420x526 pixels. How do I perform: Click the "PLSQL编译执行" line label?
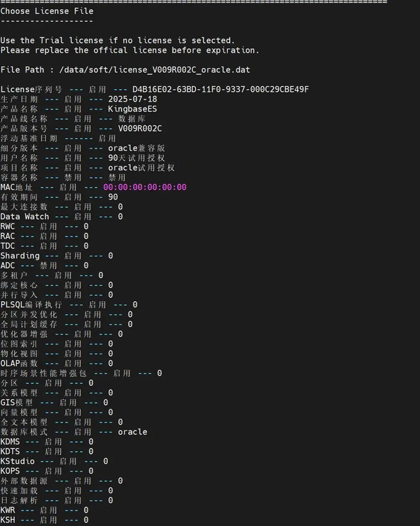click(31, 305)
